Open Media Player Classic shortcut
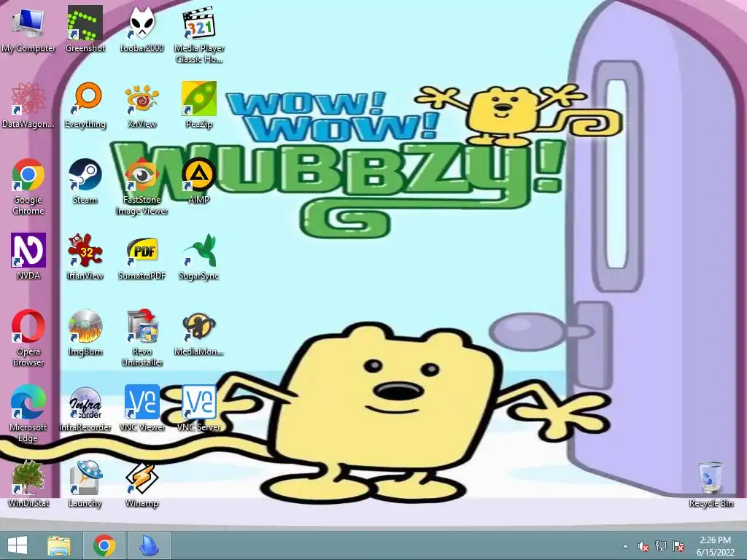Viewport: 747px width, 560px height. (199, 34)
